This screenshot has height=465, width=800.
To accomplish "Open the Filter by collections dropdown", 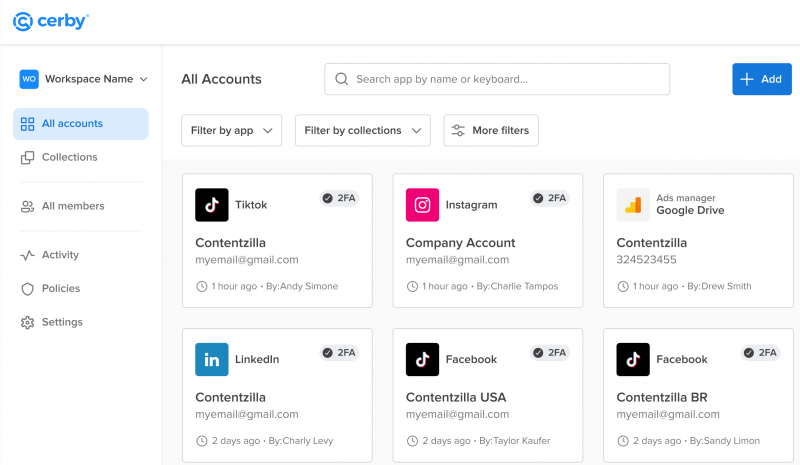I will pos(362,131).
